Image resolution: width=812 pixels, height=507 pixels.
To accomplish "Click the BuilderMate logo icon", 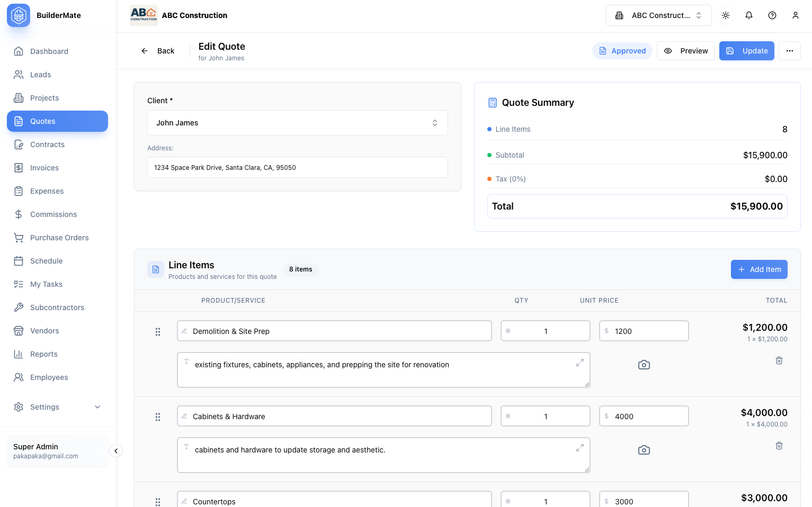I will [19, 15].
